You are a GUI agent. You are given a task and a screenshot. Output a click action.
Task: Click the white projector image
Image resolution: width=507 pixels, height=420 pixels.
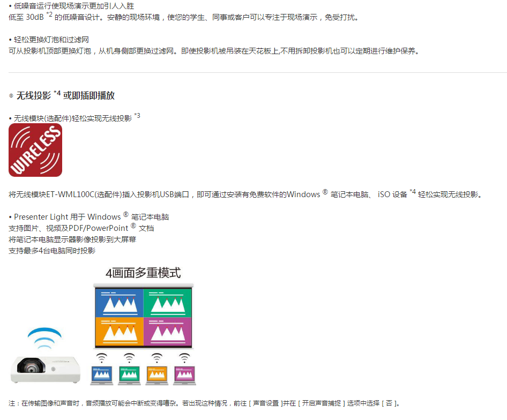(46, 369)
